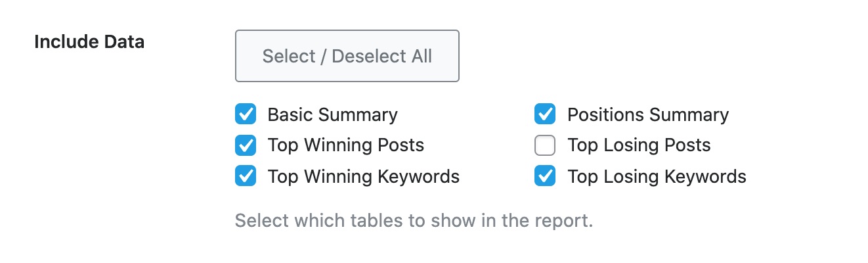Uncheck the Top Winning Keywords checkbox
The height and width of the screenshot is (263, 868).
(x=246, y=176)
